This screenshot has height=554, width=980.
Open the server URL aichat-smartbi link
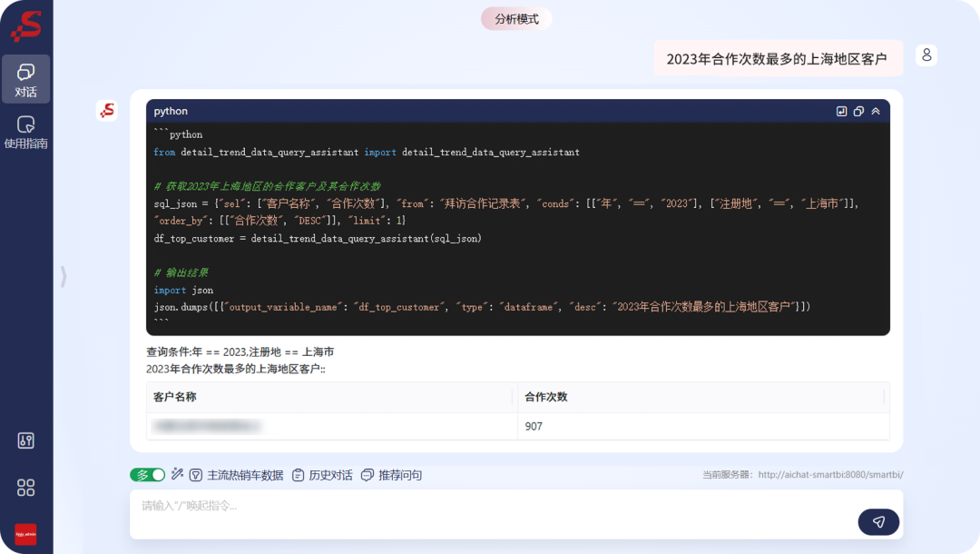pos(830,475)
